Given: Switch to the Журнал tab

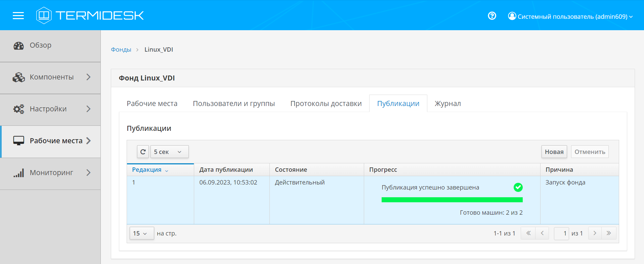Looking at the screenshot, I should click(x=447, y=104).
